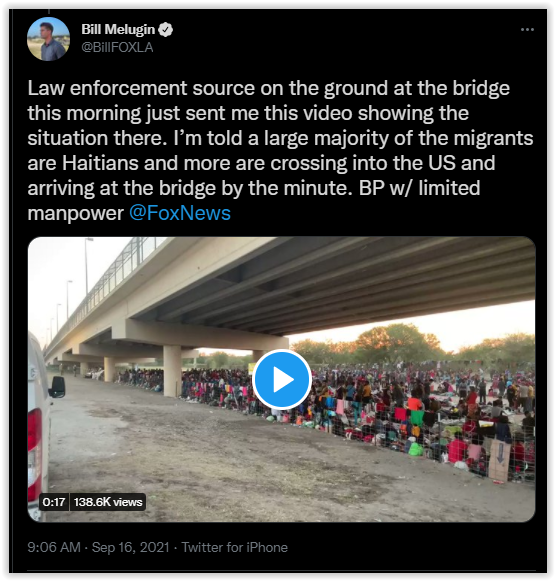Click the Sep 16, 2021 date
Image resolution: width=555 pixels, height=581 pixels.
pos(130,547)
